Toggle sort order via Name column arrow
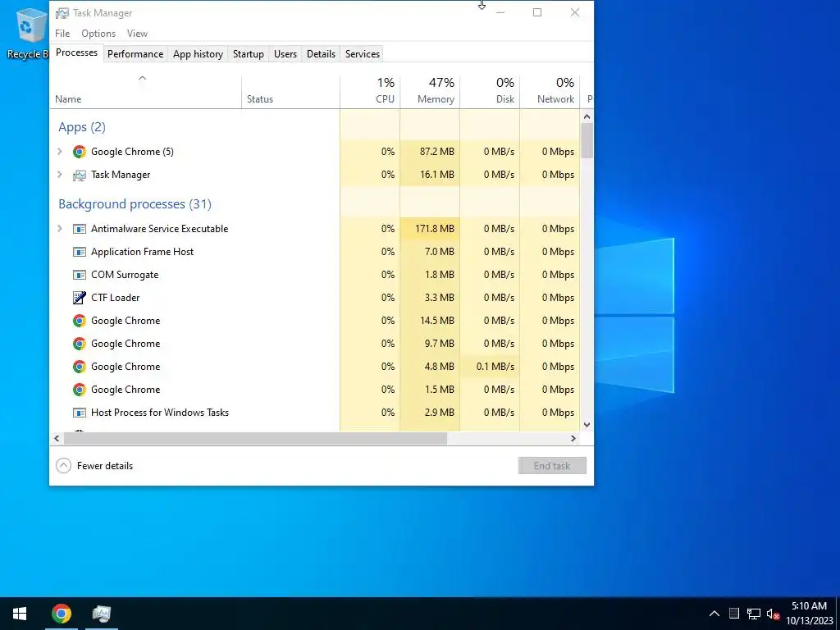Image resolution: width=840 pixels, height=630 pixels. pos(142,78)
